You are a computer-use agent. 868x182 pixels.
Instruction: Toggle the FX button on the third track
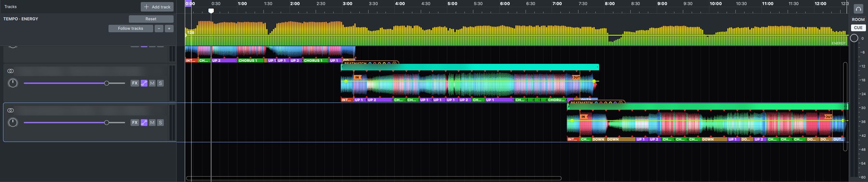coord(135,123)
